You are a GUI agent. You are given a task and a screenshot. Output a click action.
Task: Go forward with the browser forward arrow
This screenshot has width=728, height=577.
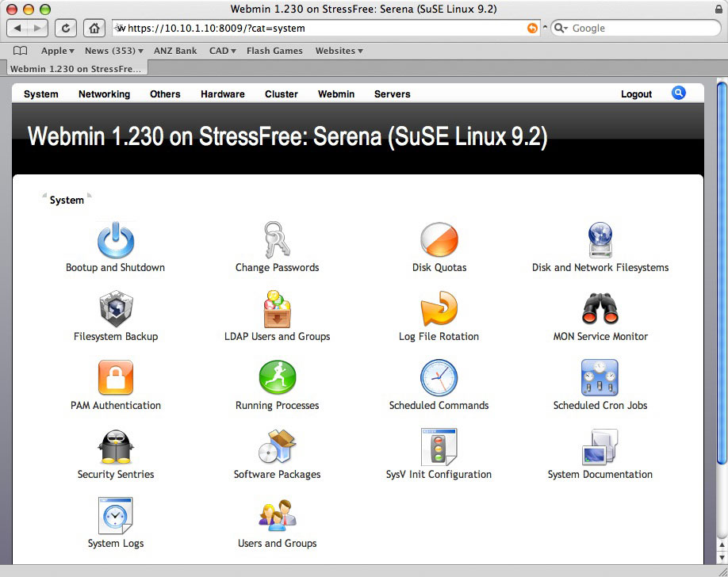(x=37, y=29)
